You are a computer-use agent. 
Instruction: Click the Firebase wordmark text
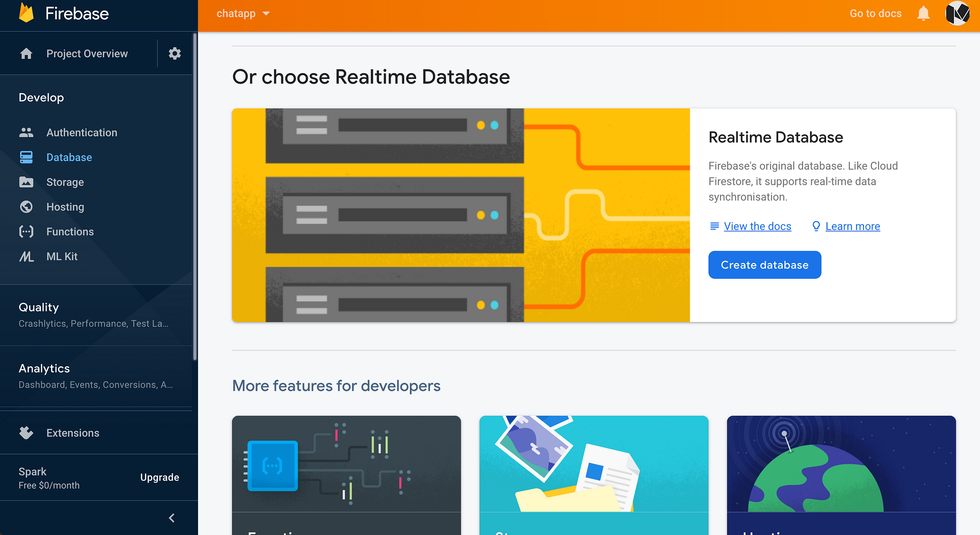(x=77, y=13)
